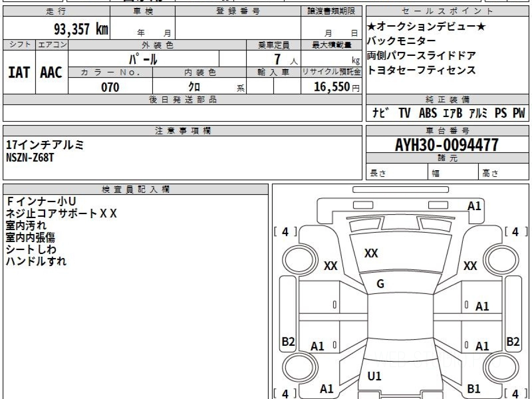Click the 後日発送部品 header
532x399 pixels.
click(183, 100)
